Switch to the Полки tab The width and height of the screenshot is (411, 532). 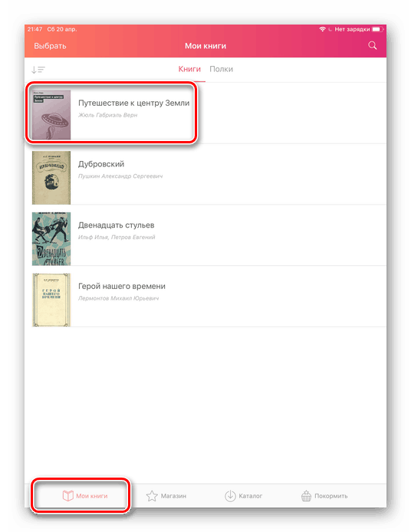tap(222, 69)
